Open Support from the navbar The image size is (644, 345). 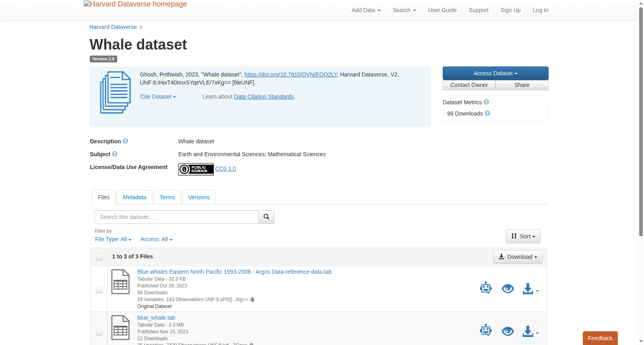point(479,10)
